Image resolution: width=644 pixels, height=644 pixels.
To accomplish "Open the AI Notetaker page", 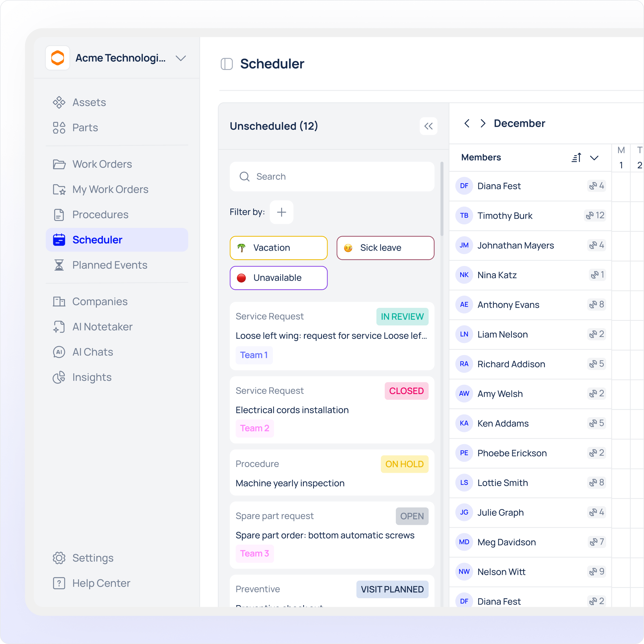I will click(x=102, y=327).
